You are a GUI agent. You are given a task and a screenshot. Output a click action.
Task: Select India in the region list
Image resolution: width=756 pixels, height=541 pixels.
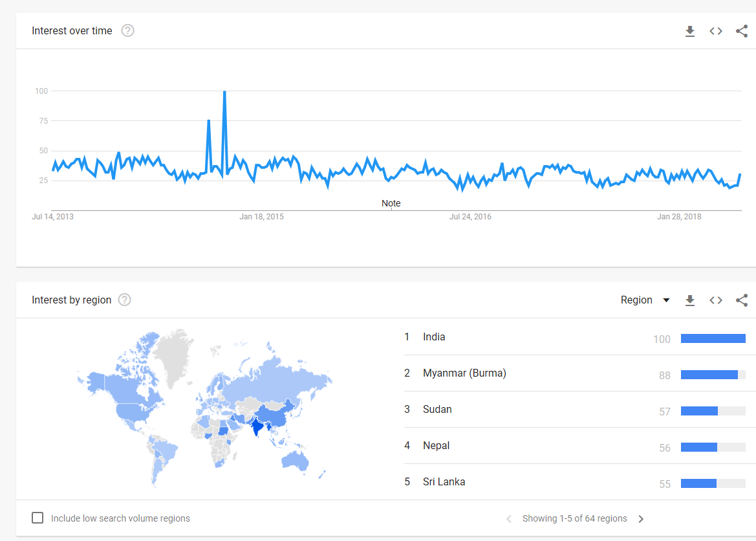pyautogui.click(x=434, y=337)
